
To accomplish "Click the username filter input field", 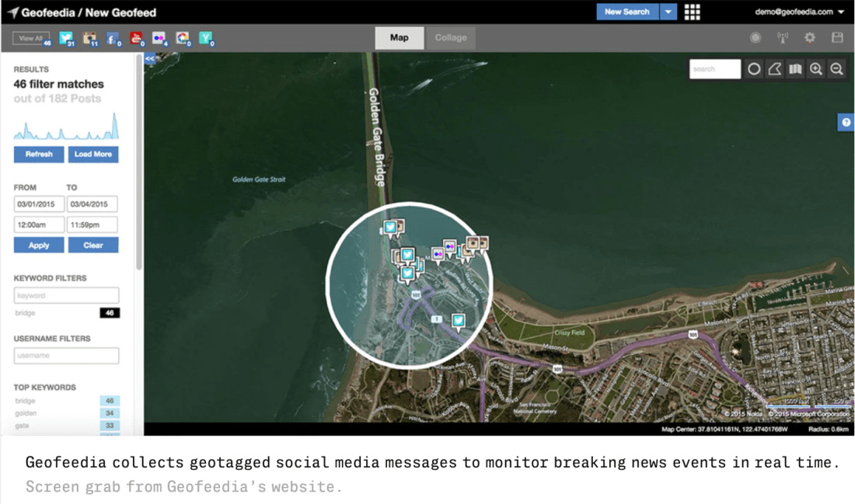I will (x=66, y=355).
